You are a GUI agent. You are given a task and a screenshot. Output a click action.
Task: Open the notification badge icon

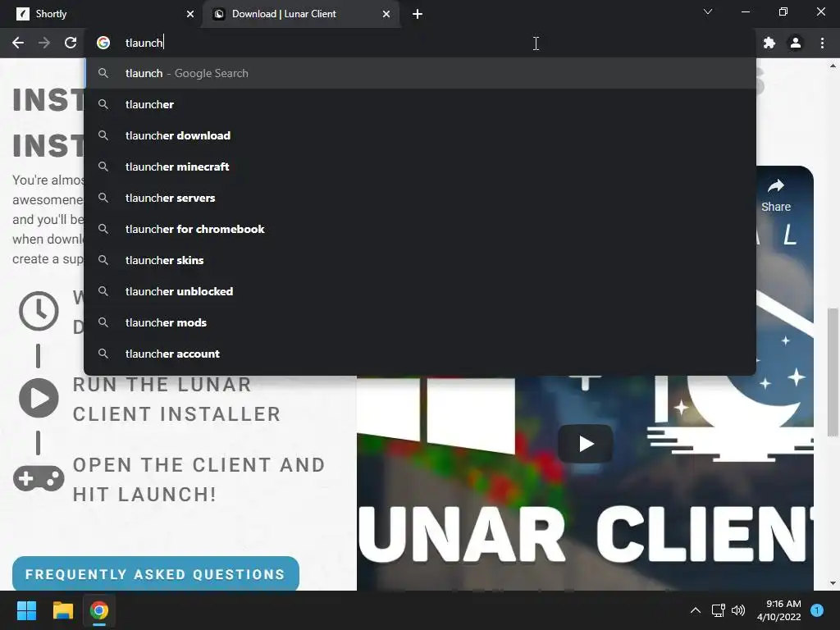point(817,610)
